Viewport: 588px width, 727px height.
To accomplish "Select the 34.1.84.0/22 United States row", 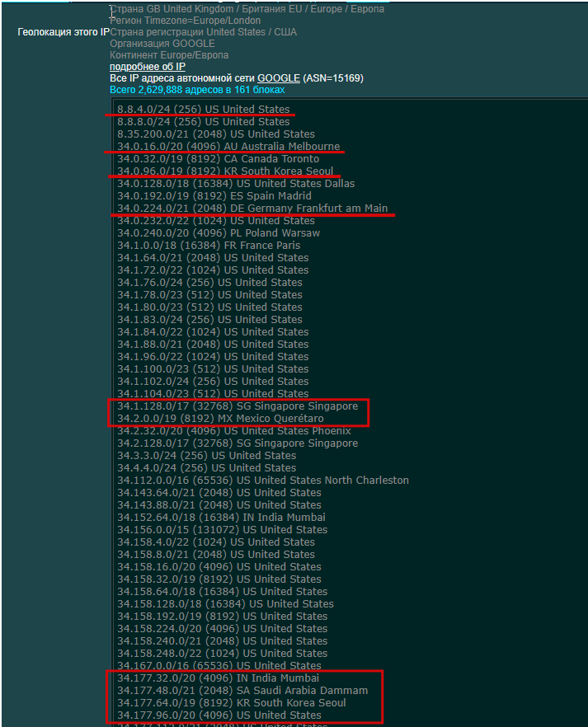I will (x=213, y=332).
